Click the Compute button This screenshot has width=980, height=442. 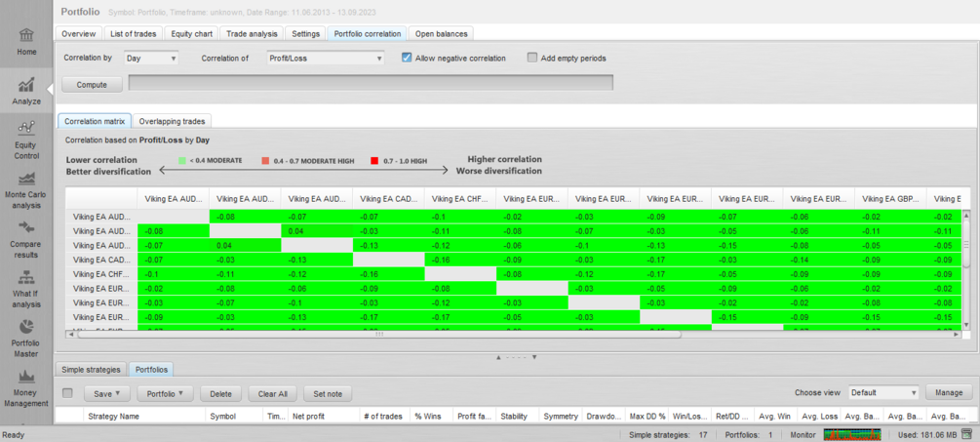pos(92,84)
